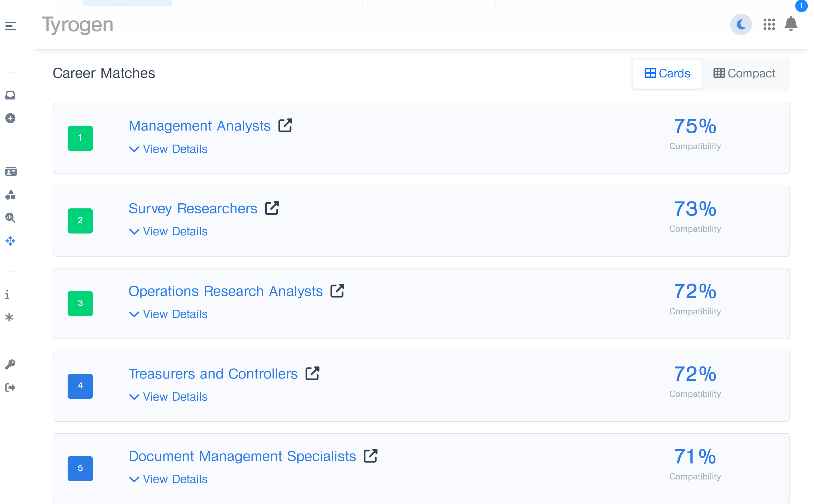
Task: Open the Operations Research Analysts link
Action: pos(226,291)
